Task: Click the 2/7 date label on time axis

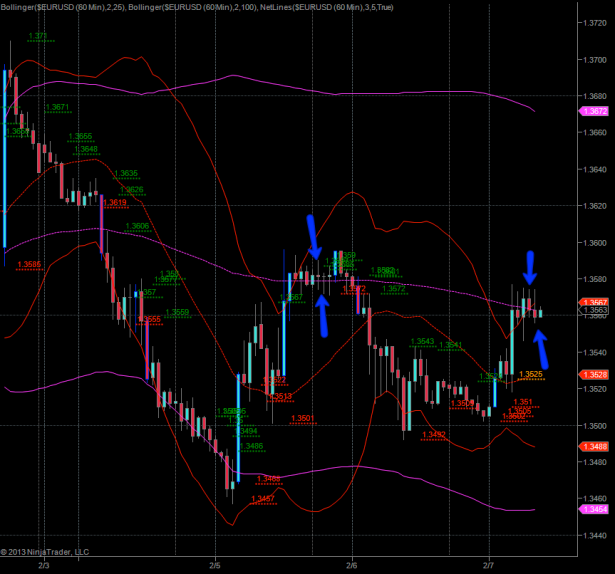Action: pyautogui.click(x=488, y=566)
